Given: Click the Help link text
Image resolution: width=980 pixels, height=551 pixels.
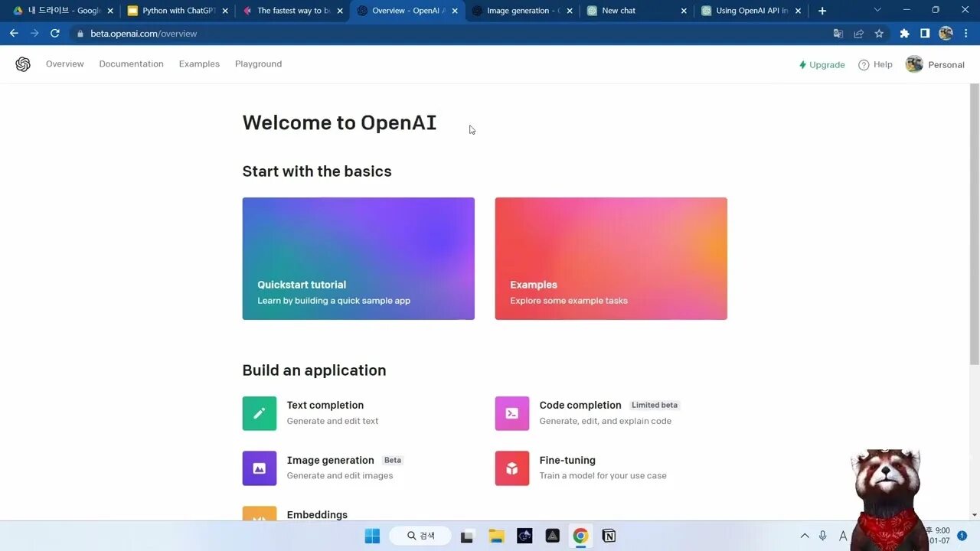Looking at the screenshot, I should (x=883, y=65).
